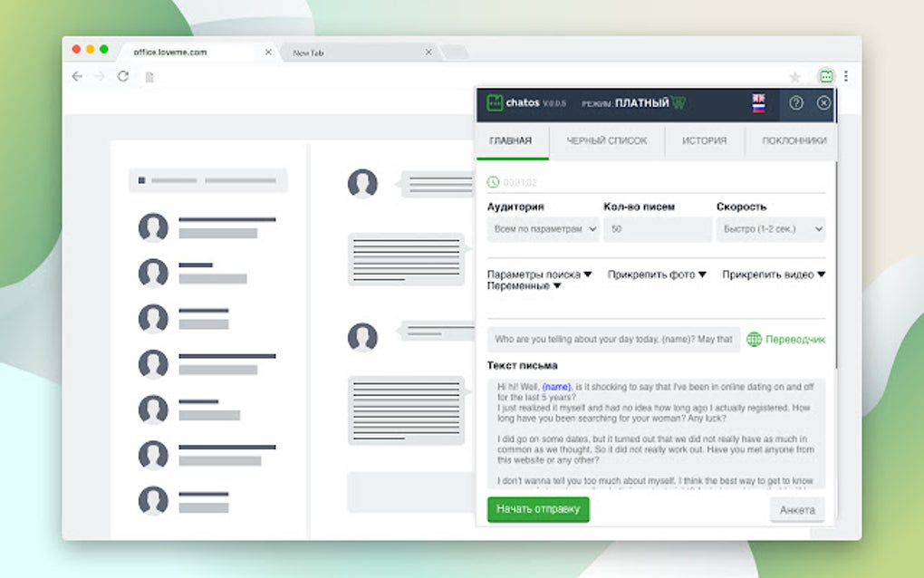Click the Анкета button
Image resolution: width=924 pixels, height=578 pixels.
pyautogui.click(x=795, y=509)
